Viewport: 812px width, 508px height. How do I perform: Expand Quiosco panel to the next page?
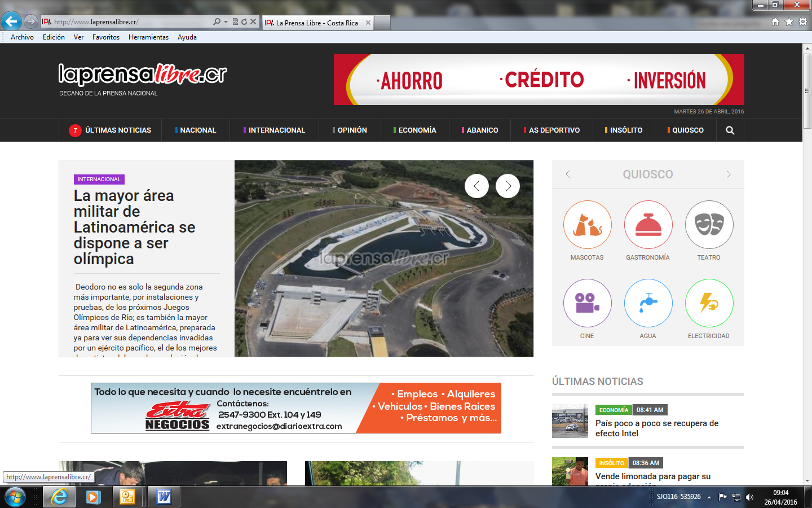(729, 174)
